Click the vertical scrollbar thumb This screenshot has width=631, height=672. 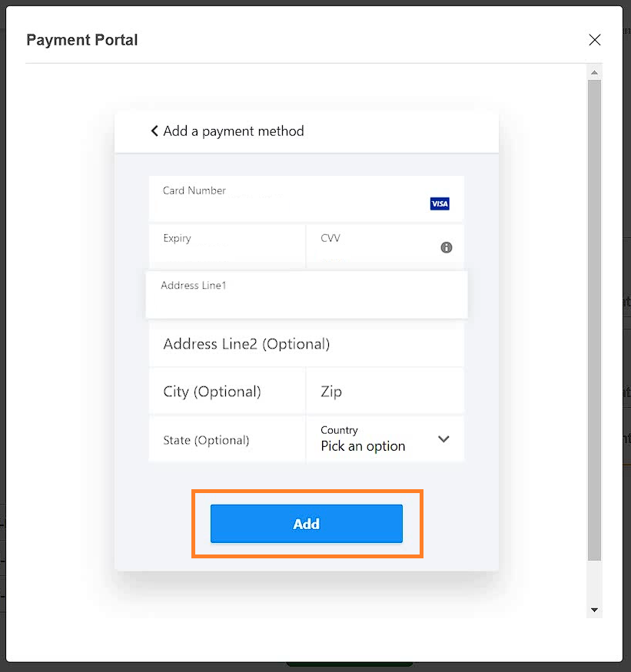coord(594,319)
